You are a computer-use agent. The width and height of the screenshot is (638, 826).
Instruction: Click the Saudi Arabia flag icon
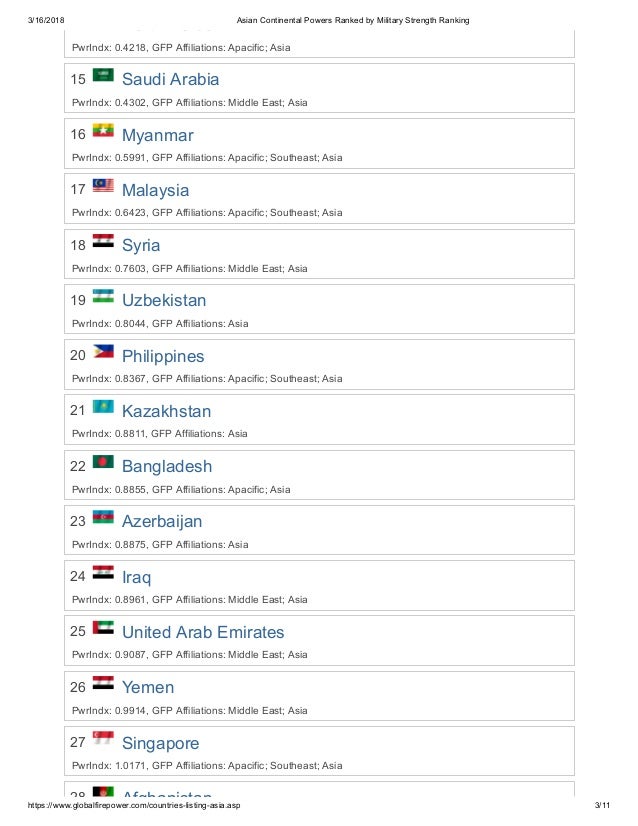pos(103,75)
